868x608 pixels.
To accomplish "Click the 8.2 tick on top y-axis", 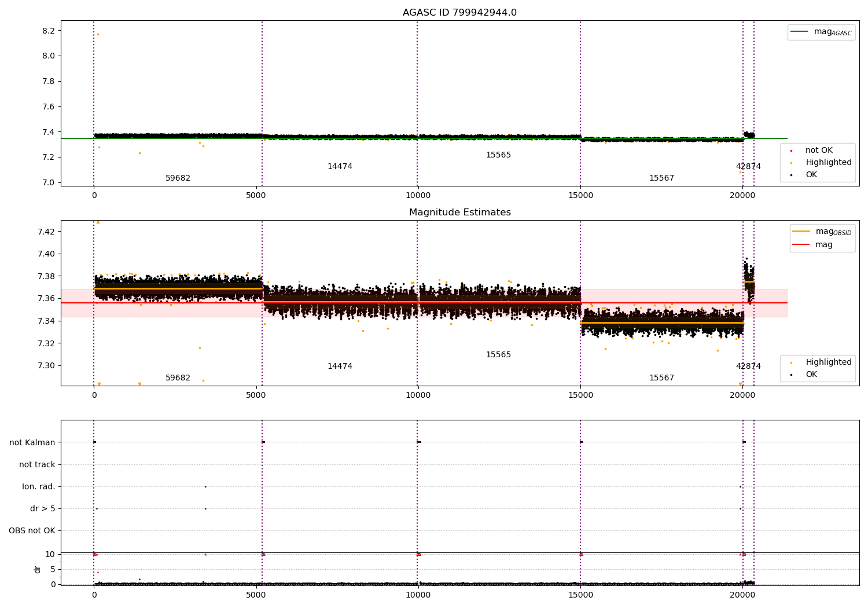I will pyautogui.click(x=49, y=31).
